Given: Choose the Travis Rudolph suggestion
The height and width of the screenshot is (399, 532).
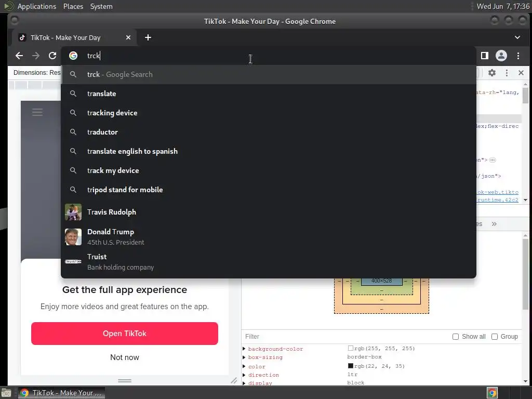Looking at the screenshot, I should click(x=269, y=212).
